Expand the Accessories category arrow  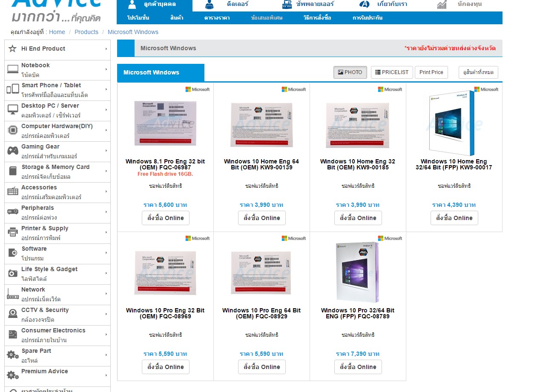coord(106,192)
